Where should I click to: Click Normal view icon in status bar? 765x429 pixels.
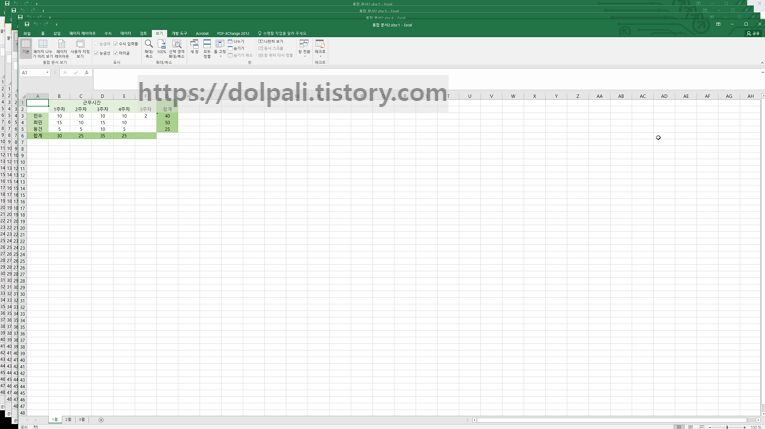click(679, 427)
